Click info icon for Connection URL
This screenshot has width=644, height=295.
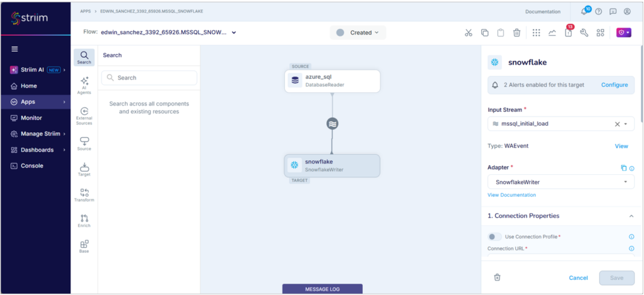pos(631,248)
